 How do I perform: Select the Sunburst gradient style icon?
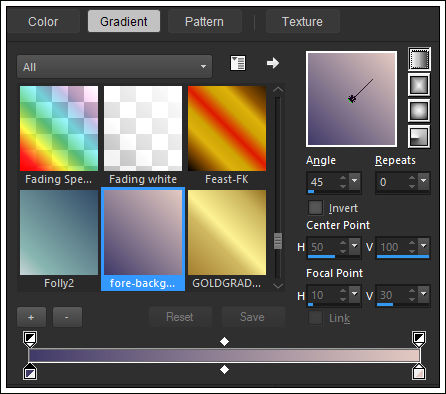[419, 111]
